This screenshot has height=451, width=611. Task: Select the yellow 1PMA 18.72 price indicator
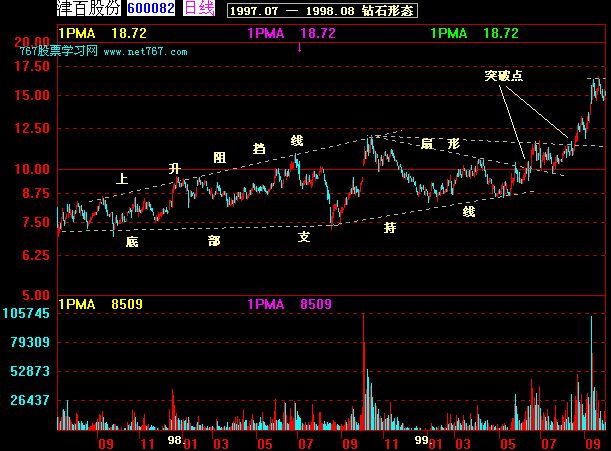click(x=102, y=33)
